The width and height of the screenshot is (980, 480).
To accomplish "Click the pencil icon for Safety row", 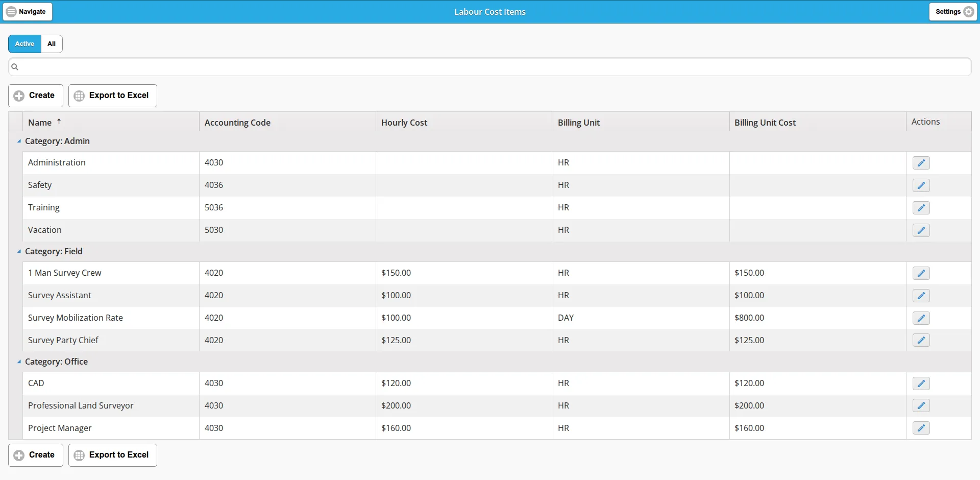I will (x=921, y=185).
